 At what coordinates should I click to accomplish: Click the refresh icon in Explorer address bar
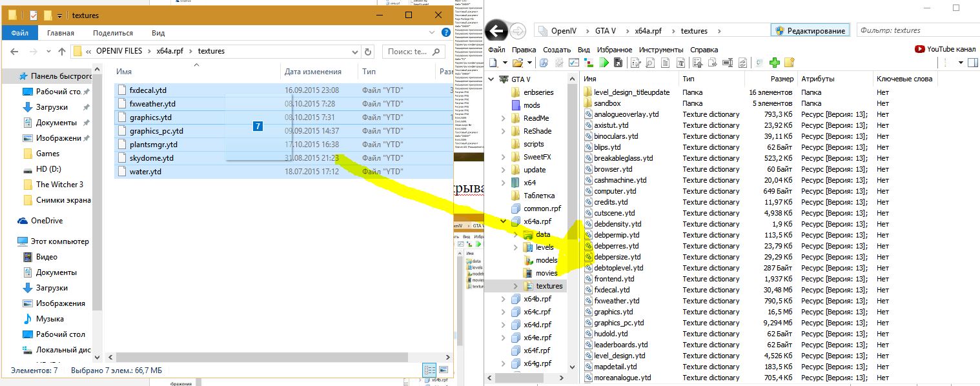tap(368, 51)
